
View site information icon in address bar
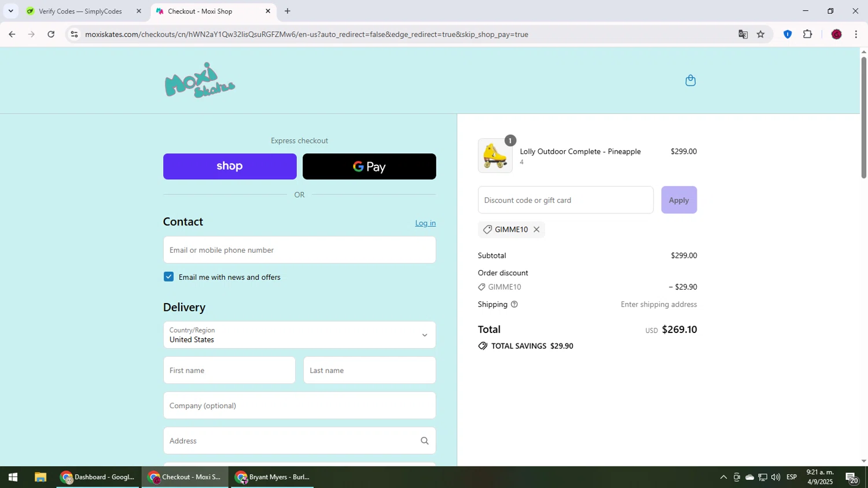[74, 34]
